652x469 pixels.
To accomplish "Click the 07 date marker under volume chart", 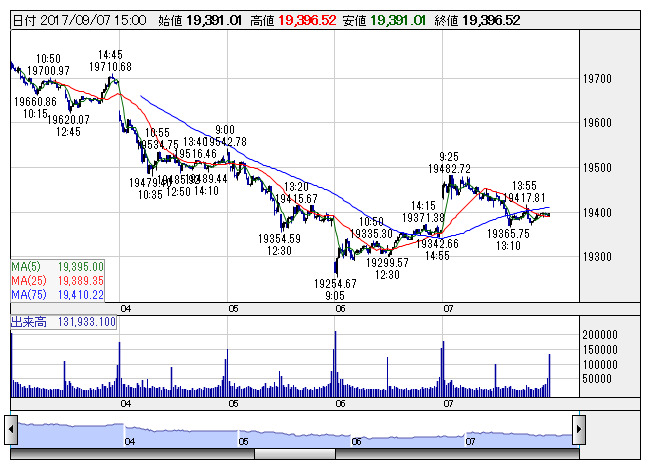I will click(x=448, y=404).
